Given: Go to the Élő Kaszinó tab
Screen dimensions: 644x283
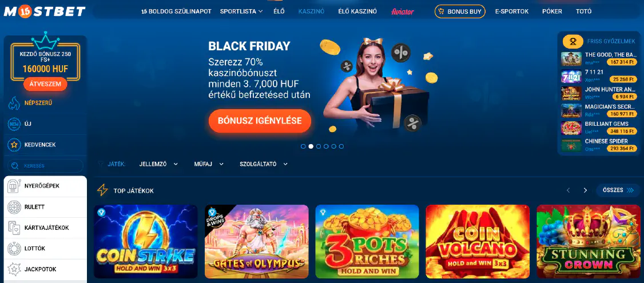Looking at the screenshot, I should pos(357,11).
